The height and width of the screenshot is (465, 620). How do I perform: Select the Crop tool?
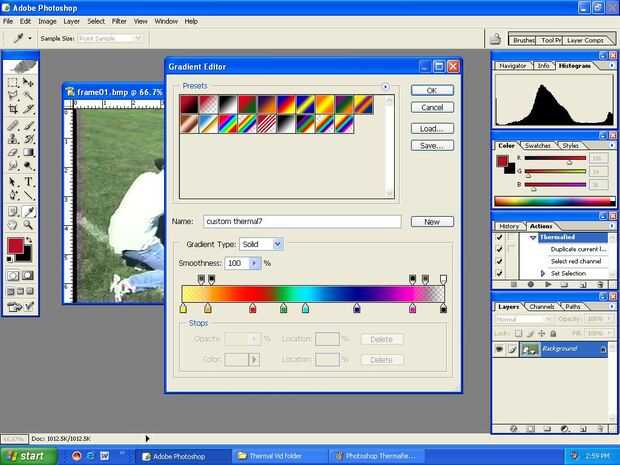(13, 109)
